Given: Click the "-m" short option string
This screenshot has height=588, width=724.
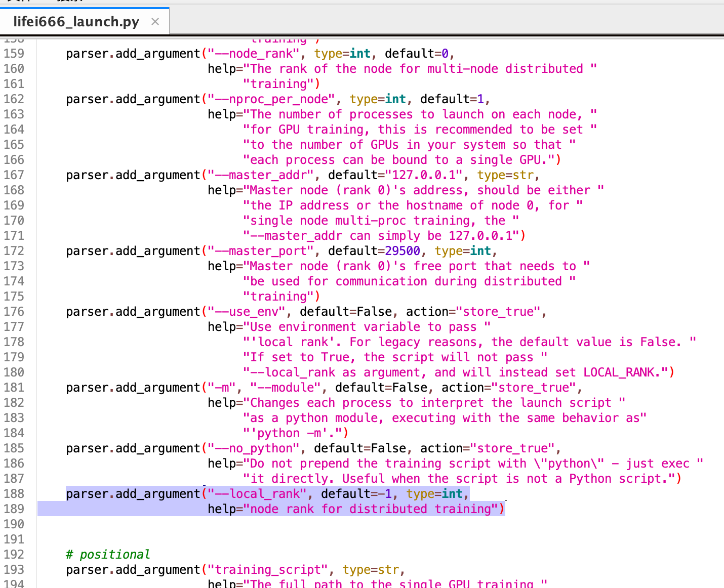Looking at the screenshot, I should click(222, 388).
